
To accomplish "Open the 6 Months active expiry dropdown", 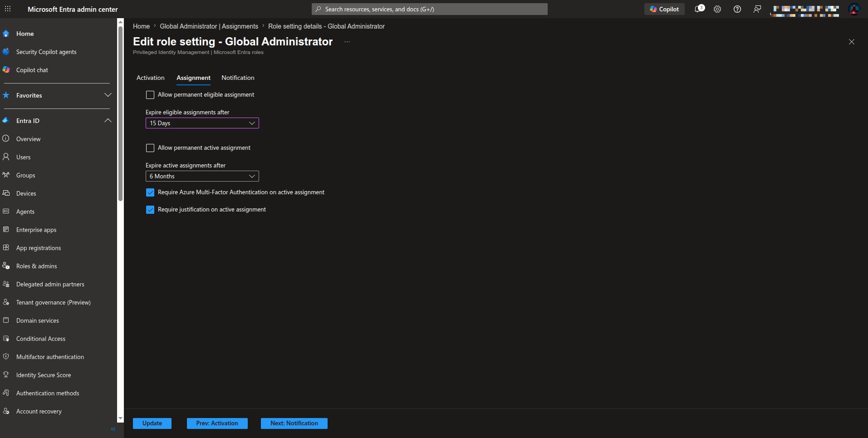I will pos(202,176).
